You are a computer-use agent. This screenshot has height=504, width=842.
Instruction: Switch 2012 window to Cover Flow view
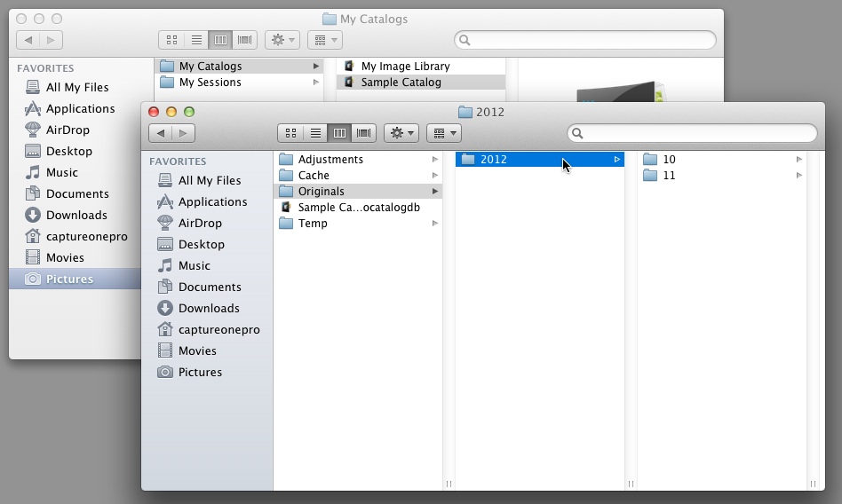[363, 133]
